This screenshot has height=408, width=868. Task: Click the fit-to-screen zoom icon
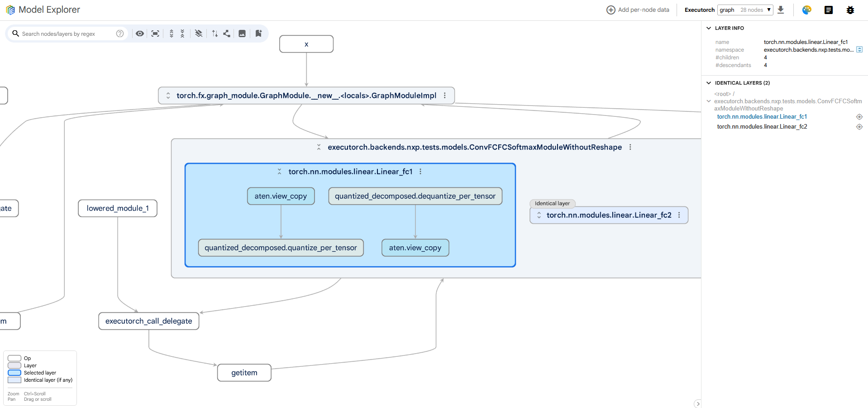[155, 34]
